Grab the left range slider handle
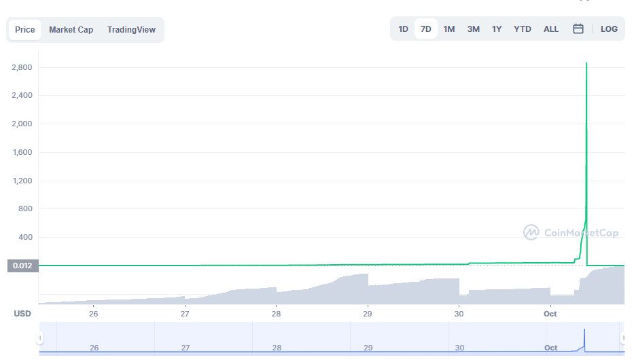Screen dimensions: 634x364 point(39,338)
